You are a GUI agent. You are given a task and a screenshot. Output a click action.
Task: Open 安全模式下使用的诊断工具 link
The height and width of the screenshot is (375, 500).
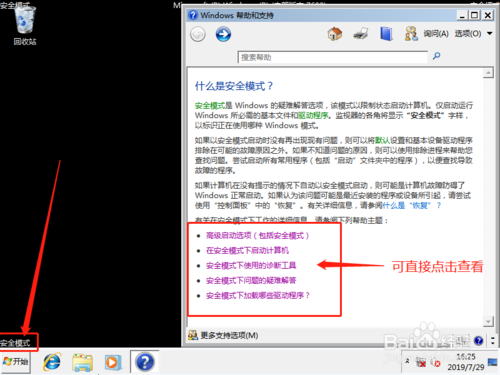click(251, 266)
